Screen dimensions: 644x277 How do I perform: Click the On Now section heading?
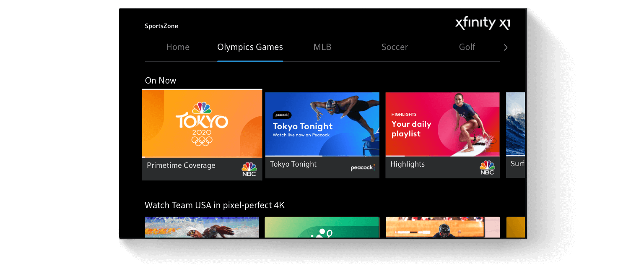161,81
